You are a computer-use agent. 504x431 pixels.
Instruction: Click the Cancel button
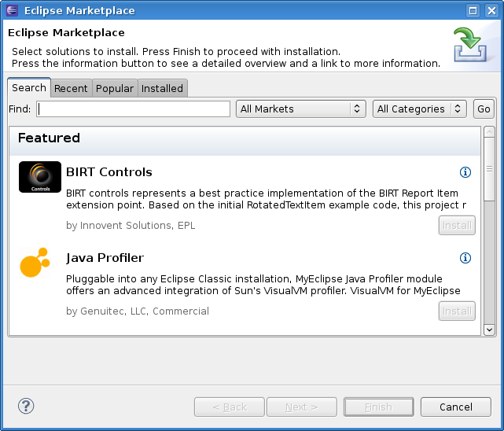coord(456,407)
